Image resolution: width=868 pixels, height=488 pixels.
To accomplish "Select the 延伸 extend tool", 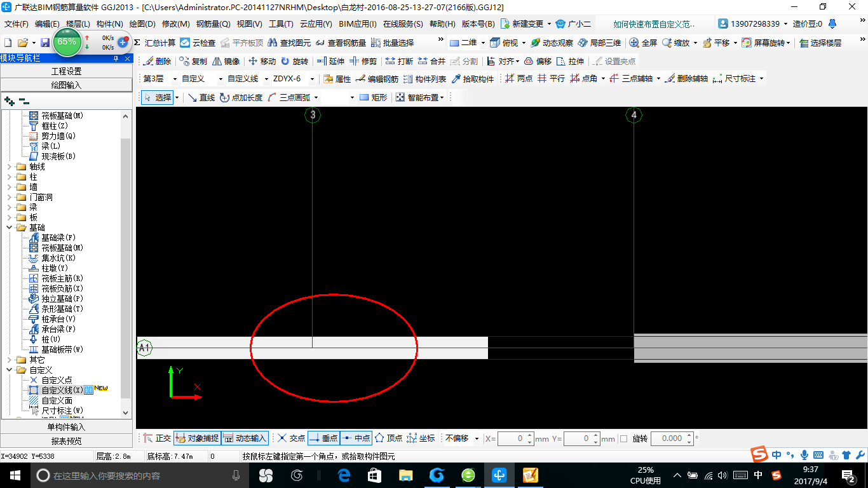I will pyautogui.click(x=330, y=62).
